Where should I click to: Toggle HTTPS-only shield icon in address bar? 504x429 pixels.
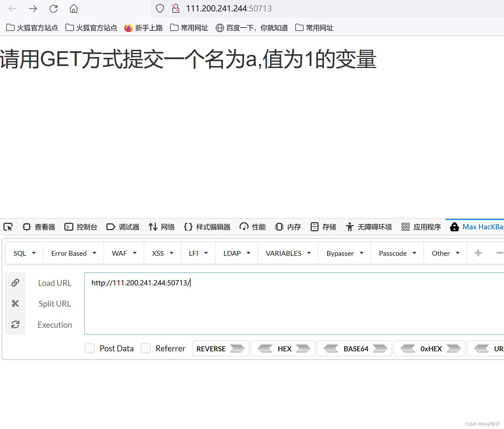point(160,9)
